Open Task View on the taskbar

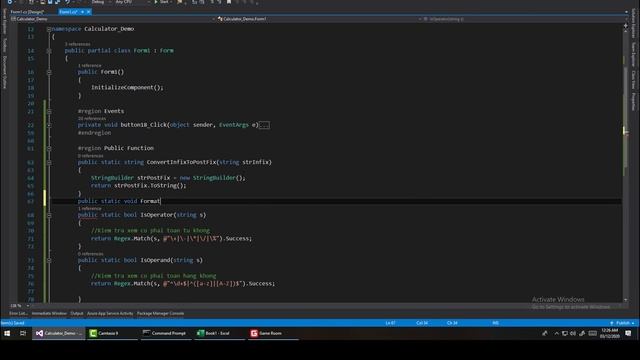pyautogui.click(x=23, y=333)
